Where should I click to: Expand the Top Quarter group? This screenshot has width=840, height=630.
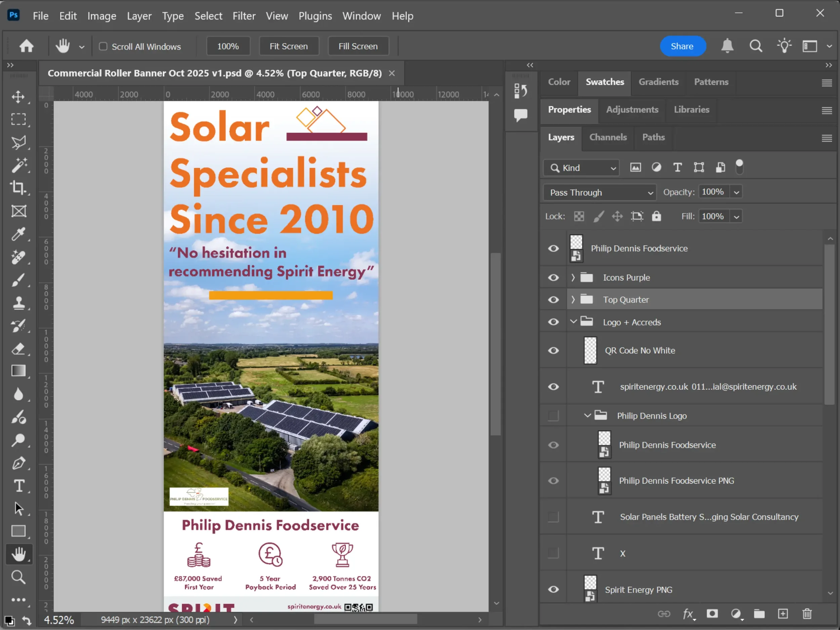coord(573,300)
